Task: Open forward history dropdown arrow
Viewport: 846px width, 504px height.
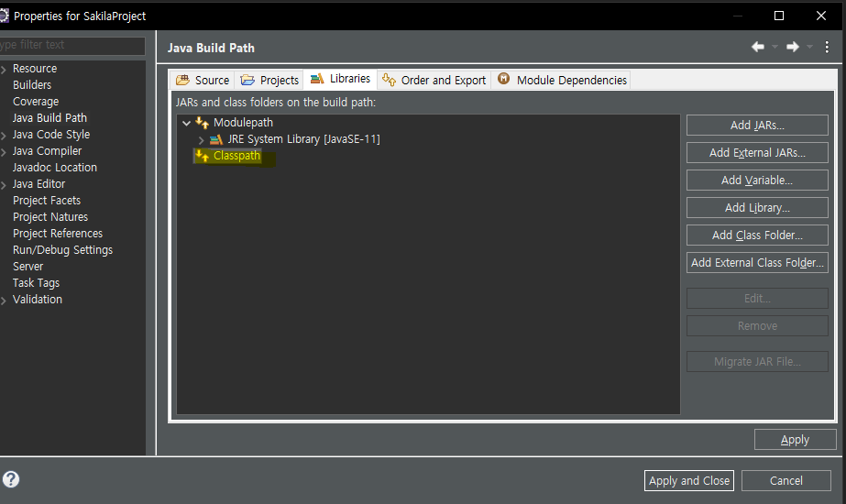Action: pyautogui.click(x=809, y=47)
